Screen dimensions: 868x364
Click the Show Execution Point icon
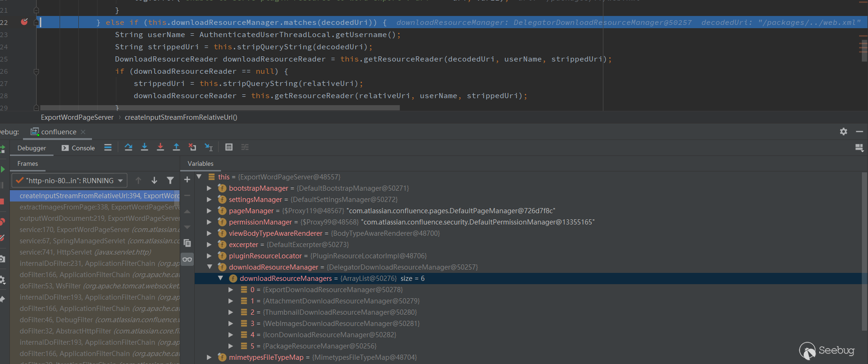108,147
